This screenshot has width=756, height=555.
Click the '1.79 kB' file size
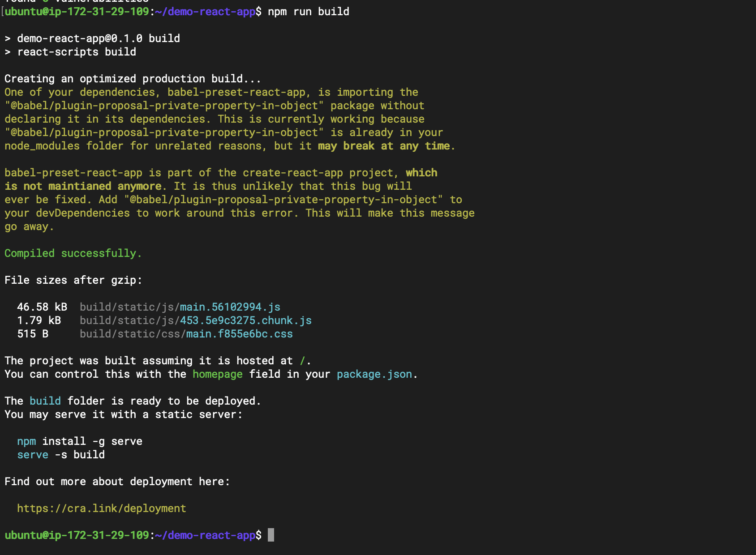click(x=39, y=320)
